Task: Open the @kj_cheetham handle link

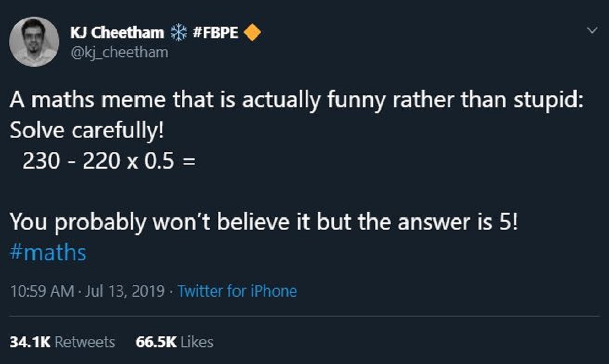Action: pyautogui.click(x=118, y=52)
